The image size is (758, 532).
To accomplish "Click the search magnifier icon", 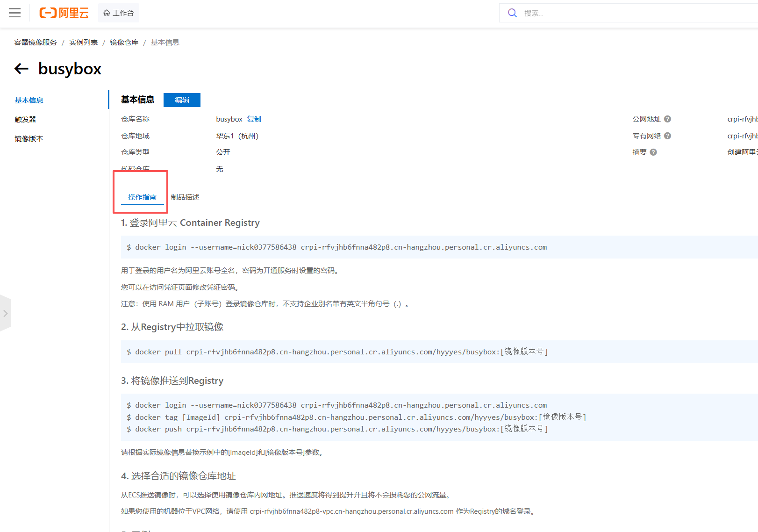I will tap(512, 13).
